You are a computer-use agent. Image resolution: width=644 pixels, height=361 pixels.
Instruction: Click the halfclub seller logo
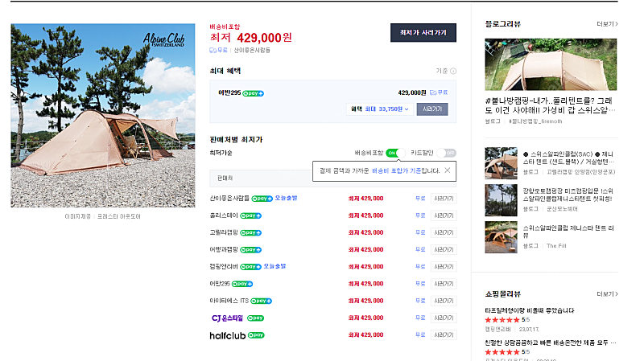[x=227, y=334]
